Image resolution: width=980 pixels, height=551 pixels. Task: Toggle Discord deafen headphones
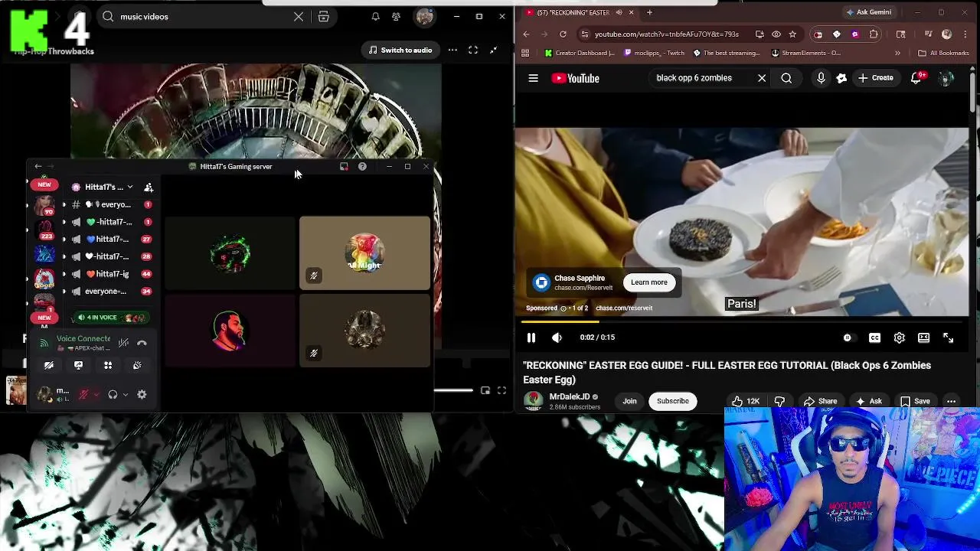[113, 395]
